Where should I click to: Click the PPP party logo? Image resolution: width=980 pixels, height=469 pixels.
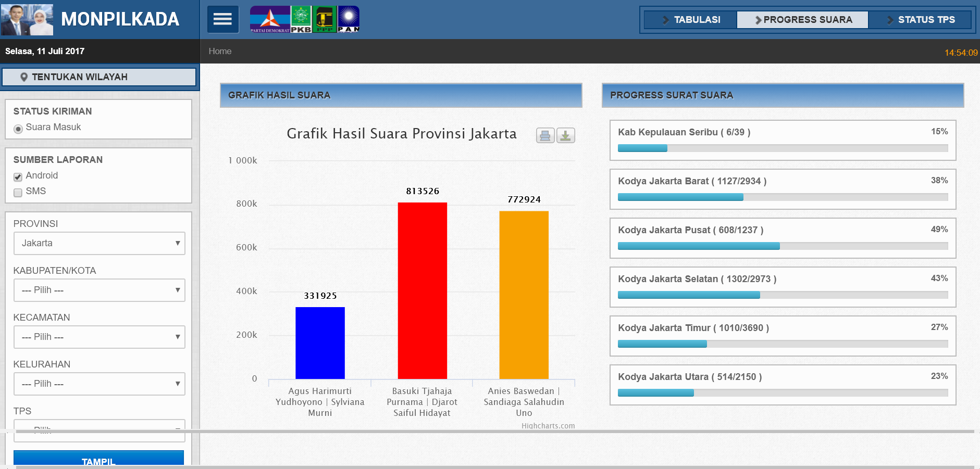click(325, 20)
